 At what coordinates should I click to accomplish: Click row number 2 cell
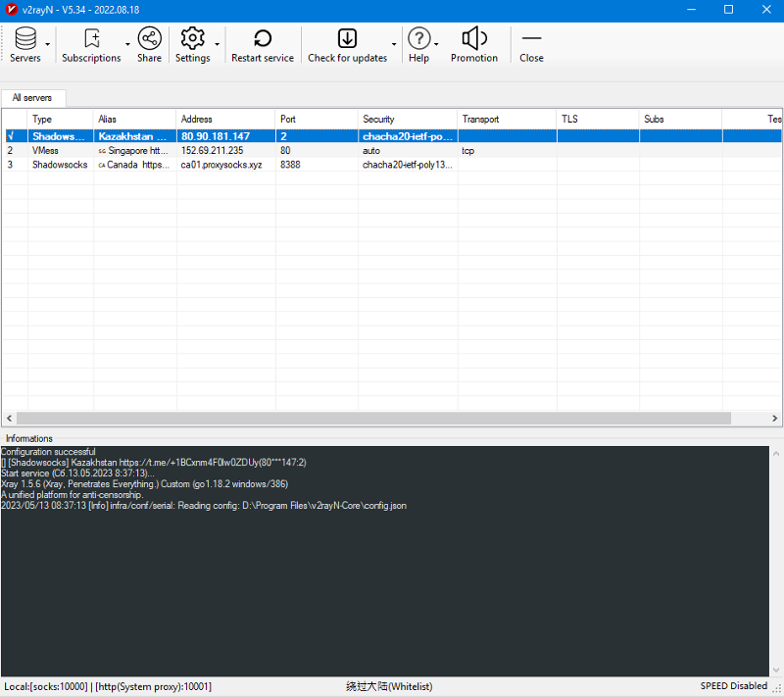coord(10,151)
